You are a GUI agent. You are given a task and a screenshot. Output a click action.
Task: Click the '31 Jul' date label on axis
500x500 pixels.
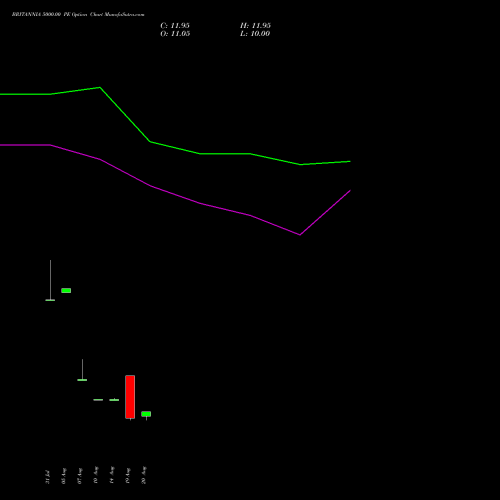(x=48, y=477)
